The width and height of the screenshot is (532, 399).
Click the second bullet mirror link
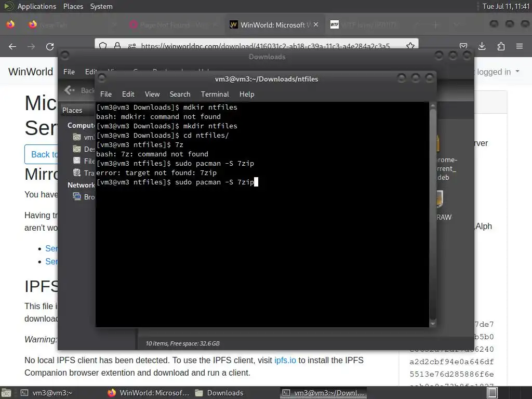pyautogui.click(x=51, y=262)
